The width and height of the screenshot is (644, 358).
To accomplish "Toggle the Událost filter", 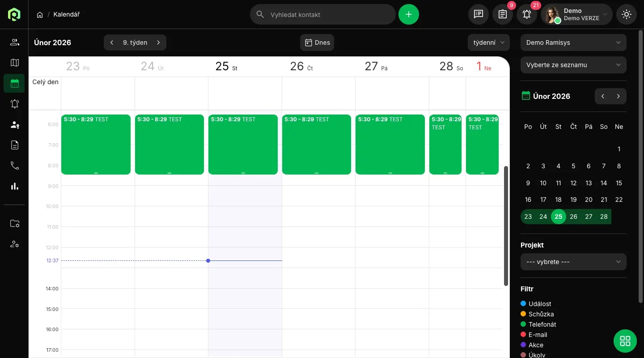I will [x=539, y=304].
